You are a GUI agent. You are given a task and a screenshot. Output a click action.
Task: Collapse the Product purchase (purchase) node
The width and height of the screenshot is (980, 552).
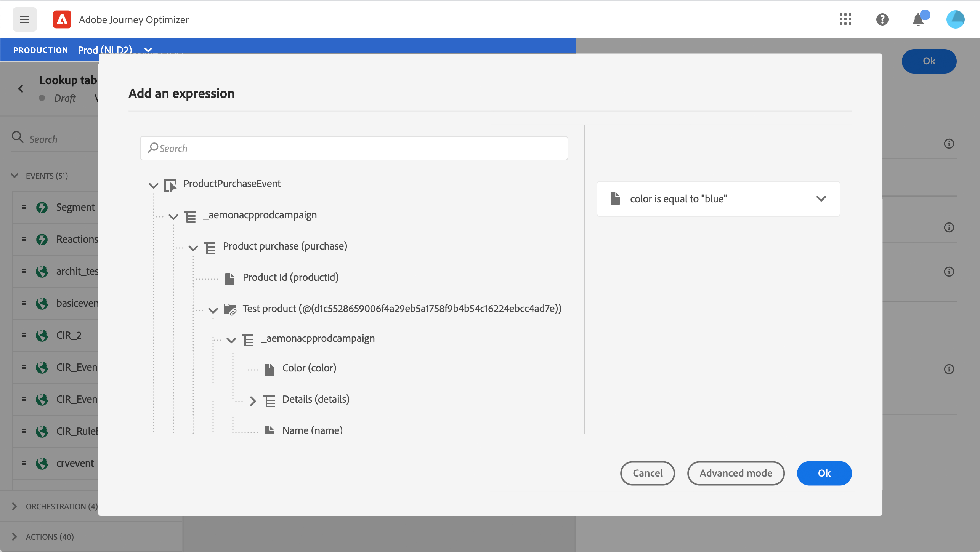point(193,248)
